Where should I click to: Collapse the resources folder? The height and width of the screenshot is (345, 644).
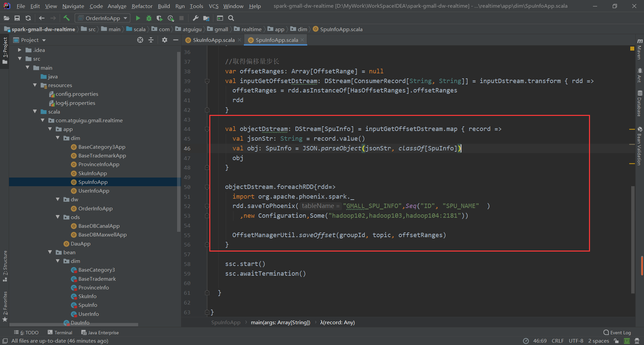tap(35, 85)
